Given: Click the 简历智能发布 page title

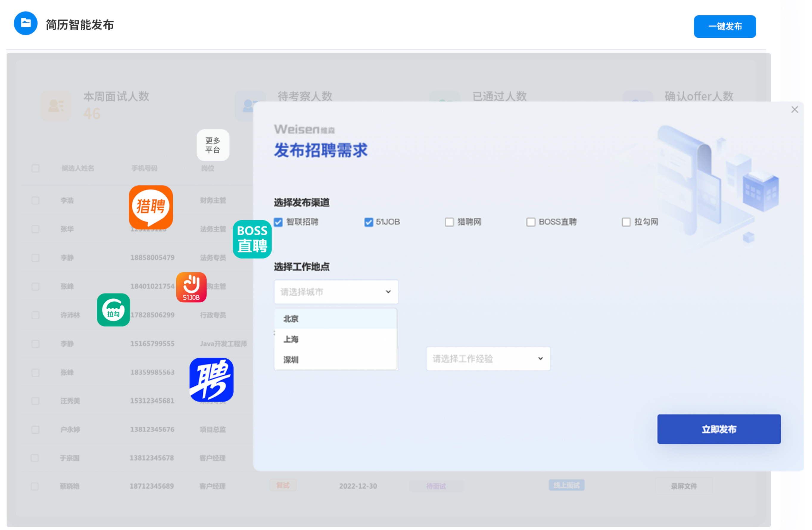Looking at the screenshot, I should 80,25.
